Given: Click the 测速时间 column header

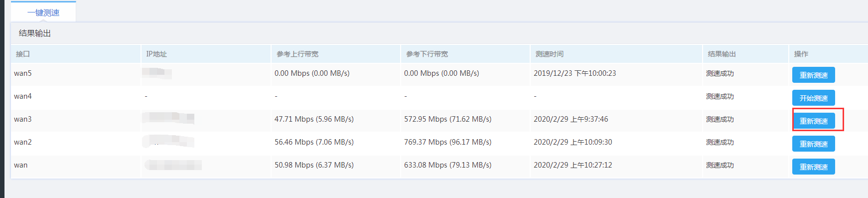Looking at the screenshot, I should click(550, 54).
